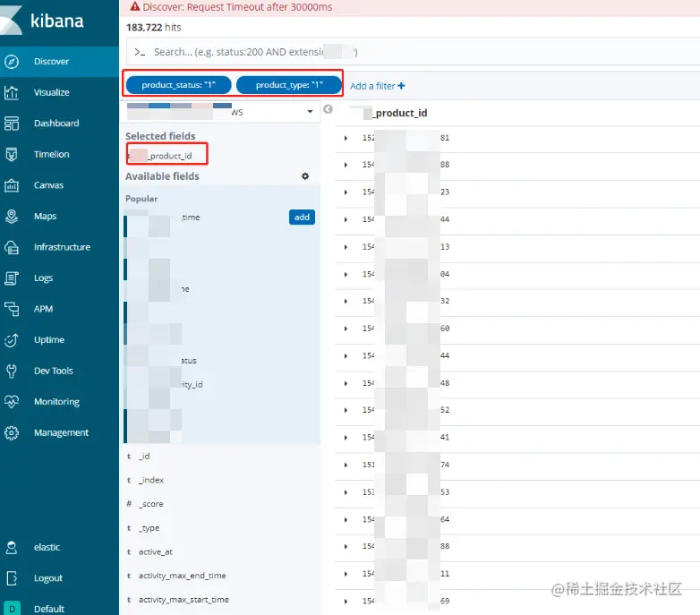
Task: Open the Dashboard icon
Action: pos(11,124)
